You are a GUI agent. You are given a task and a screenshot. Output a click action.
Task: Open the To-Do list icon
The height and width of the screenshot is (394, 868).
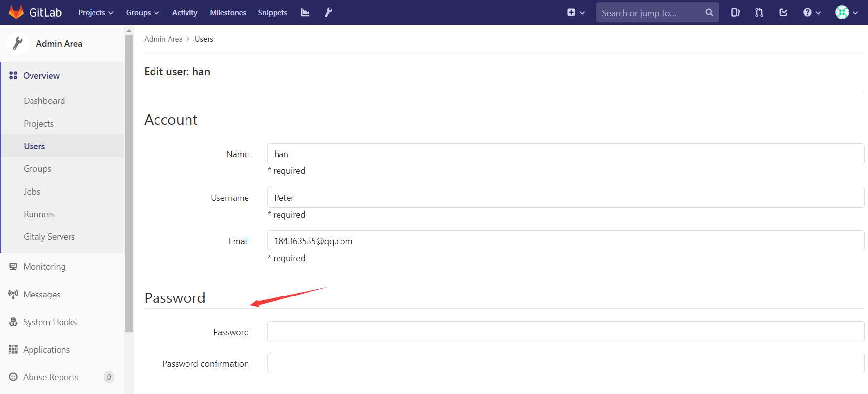[x=783, y=13]
